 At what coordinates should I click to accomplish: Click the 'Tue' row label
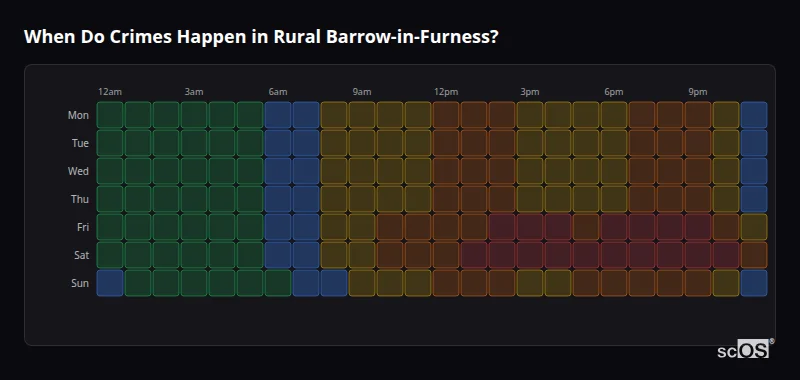point(80,143)
